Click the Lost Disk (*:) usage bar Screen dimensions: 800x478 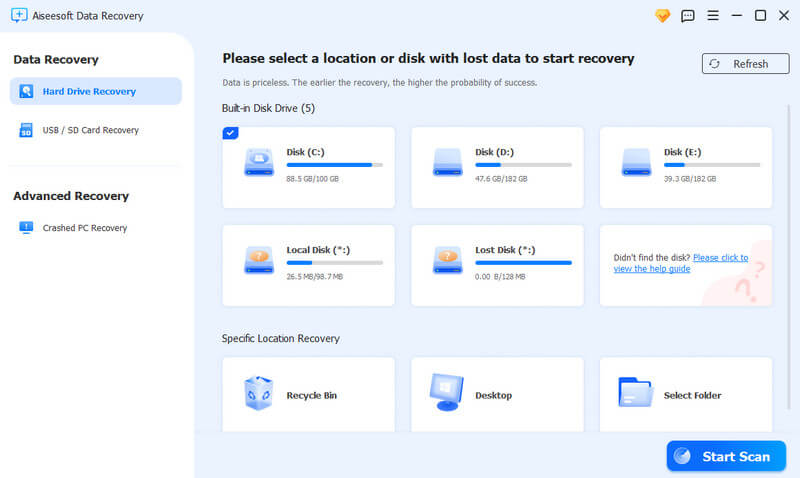[523, 263]
